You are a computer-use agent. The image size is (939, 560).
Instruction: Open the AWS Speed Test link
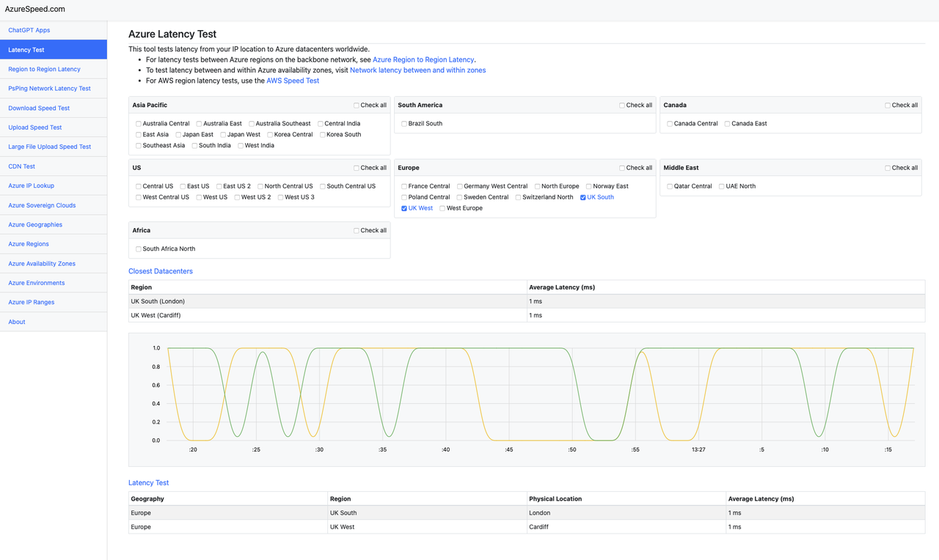(x=293, y=81)
